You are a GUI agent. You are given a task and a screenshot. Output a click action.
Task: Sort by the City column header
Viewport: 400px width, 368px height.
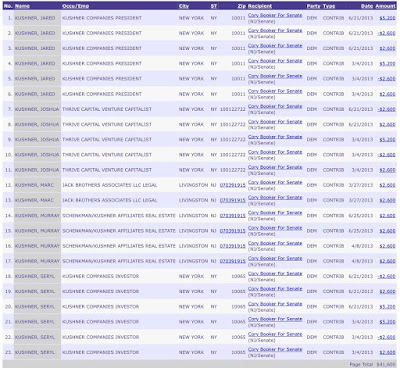tap(184, 6)
